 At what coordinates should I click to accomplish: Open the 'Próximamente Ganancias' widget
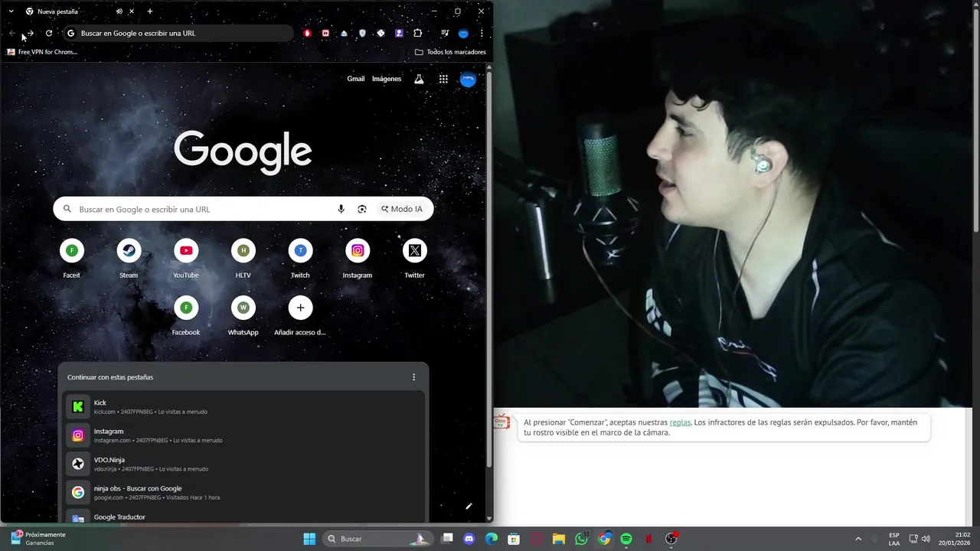(x=38, y=539)
